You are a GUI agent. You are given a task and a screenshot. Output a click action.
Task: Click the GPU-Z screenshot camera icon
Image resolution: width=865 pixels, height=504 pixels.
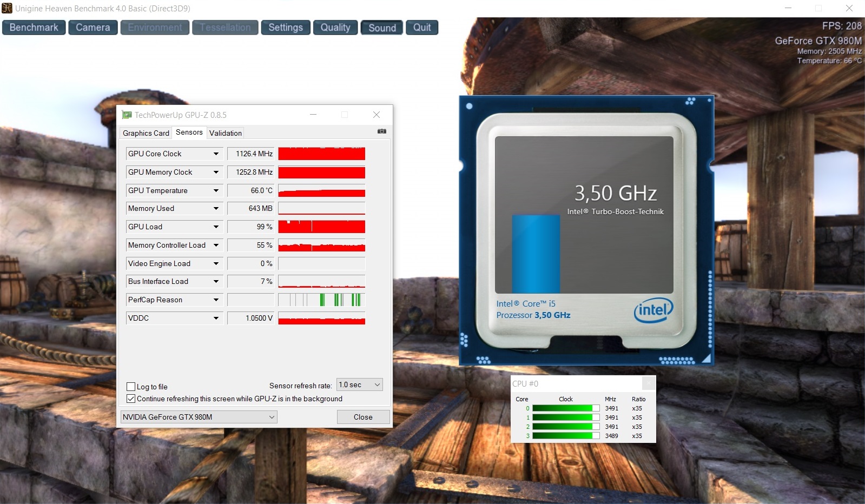382,131
